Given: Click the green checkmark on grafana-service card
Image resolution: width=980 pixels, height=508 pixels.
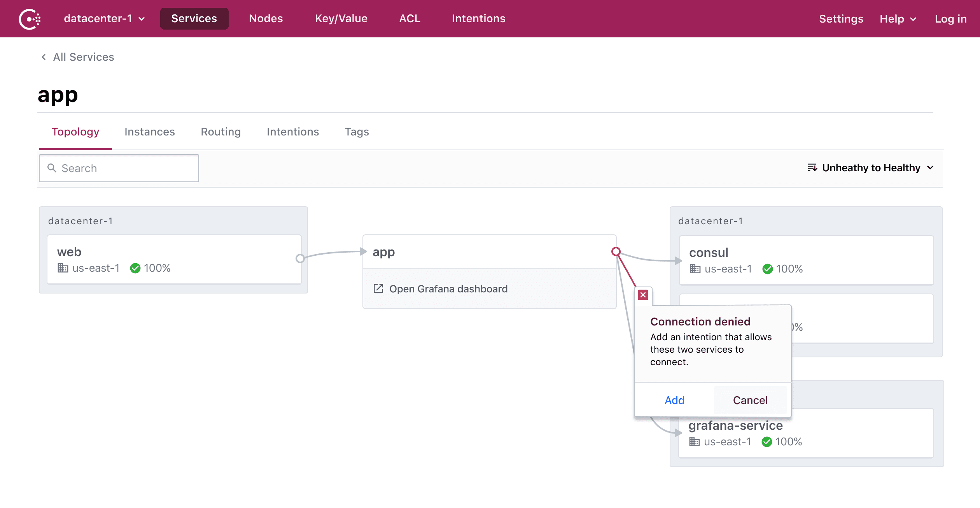Looking at the screenshot, I should 766,442.
